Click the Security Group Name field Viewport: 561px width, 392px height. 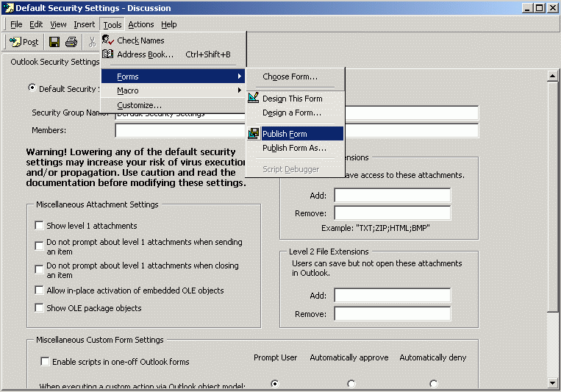click(x=296, y=113)
